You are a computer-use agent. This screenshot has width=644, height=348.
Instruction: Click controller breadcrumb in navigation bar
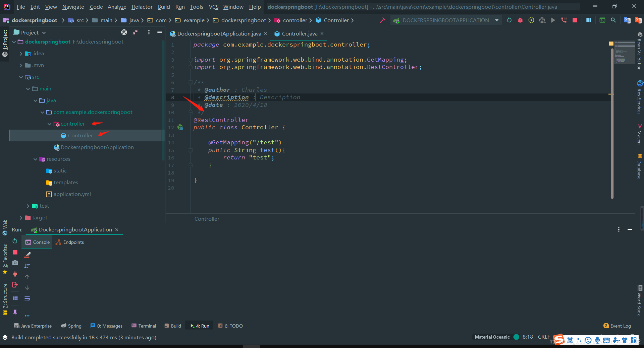pos(291,20)
